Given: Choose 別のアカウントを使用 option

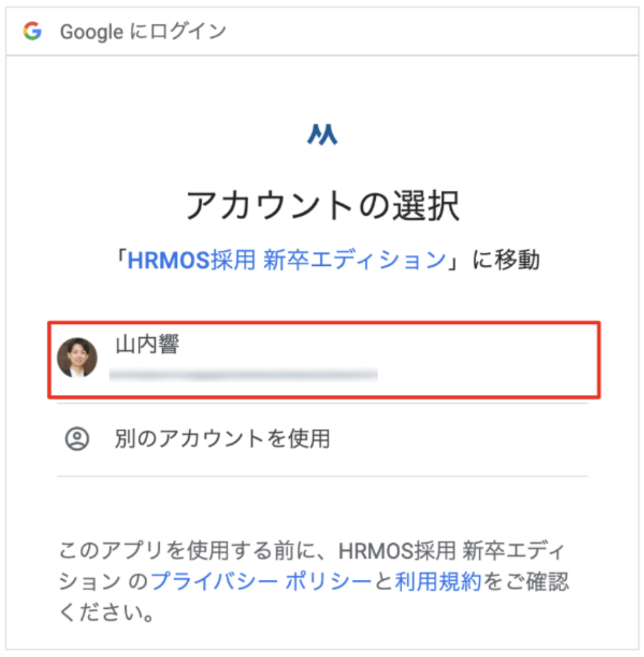Looking at the screenshot, I should [222, 438].
